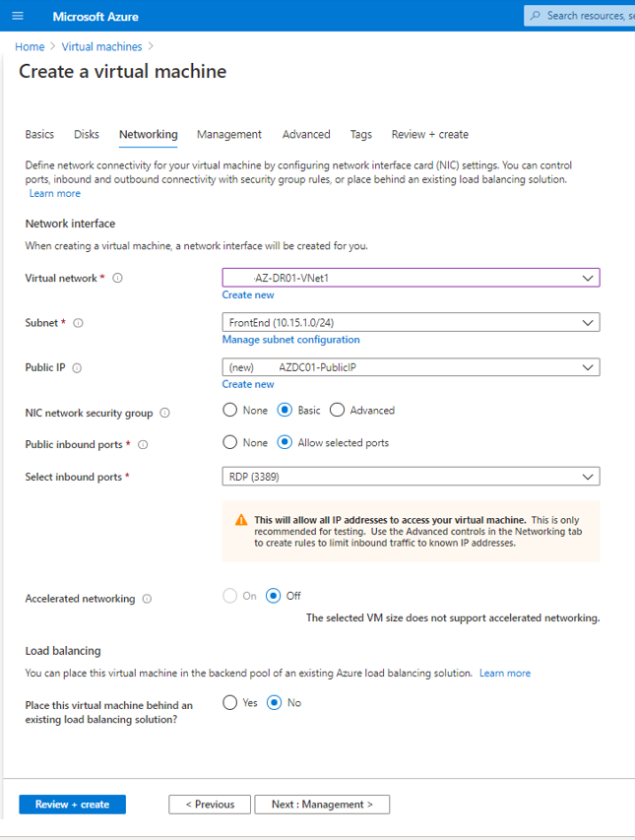
Task: Click the Next : Management button
Action: (322, 805)
